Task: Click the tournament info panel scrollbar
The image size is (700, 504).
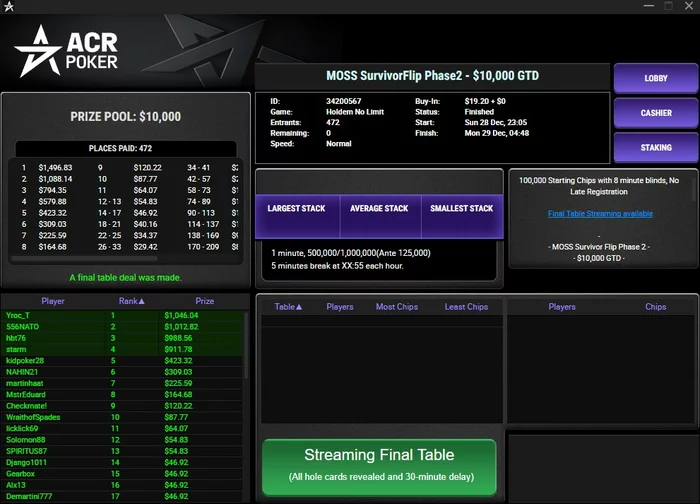Action: tap(694, 187)
